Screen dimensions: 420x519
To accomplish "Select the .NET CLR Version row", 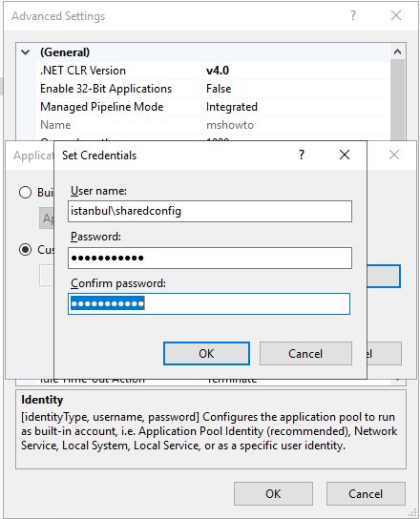I will coord(213,71).
